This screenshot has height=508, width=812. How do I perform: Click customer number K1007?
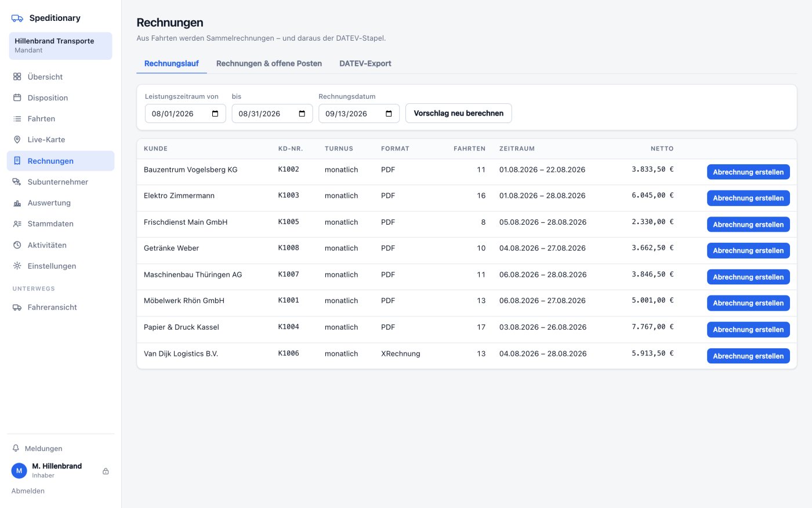point(289,274)
